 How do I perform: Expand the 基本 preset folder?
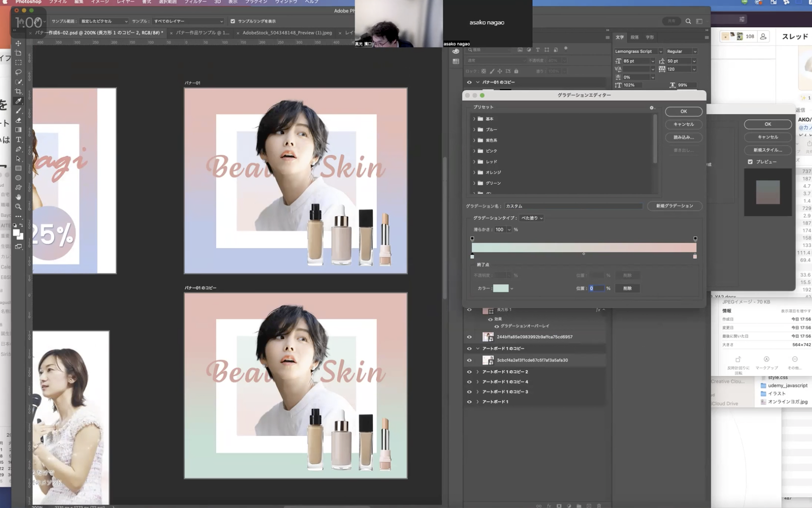474,119
